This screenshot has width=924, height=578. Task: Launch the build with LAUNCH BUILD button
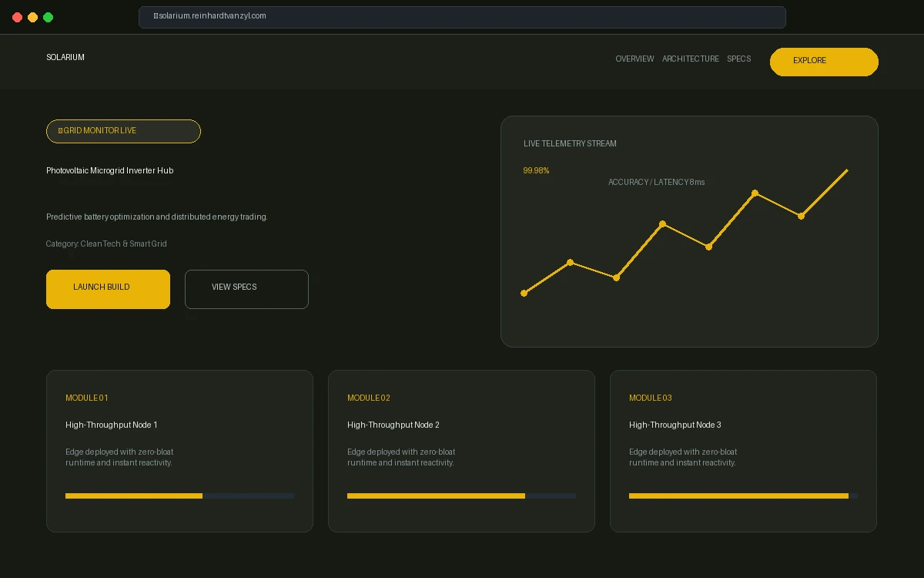click(108, 289)
